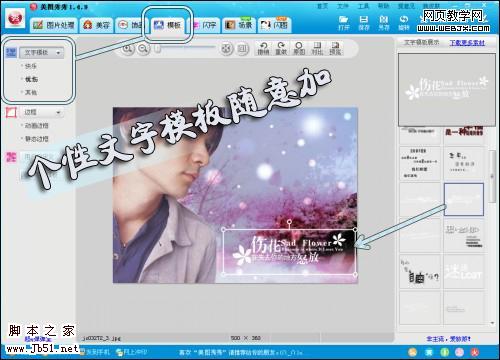Select the 其他 text template category
Screen dimensions: 500x360
click(30, 92)
